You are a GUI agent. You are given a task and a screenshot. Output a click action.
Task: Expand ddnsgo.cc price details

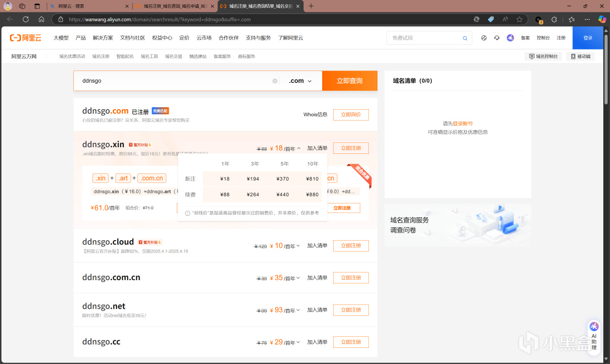(298, 342)
